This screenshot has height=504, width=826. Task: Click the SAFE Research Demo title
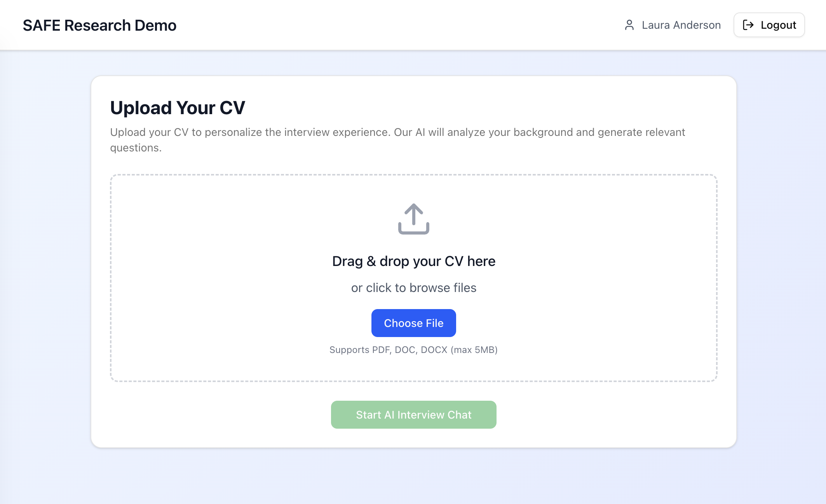[x=99, y=25]
